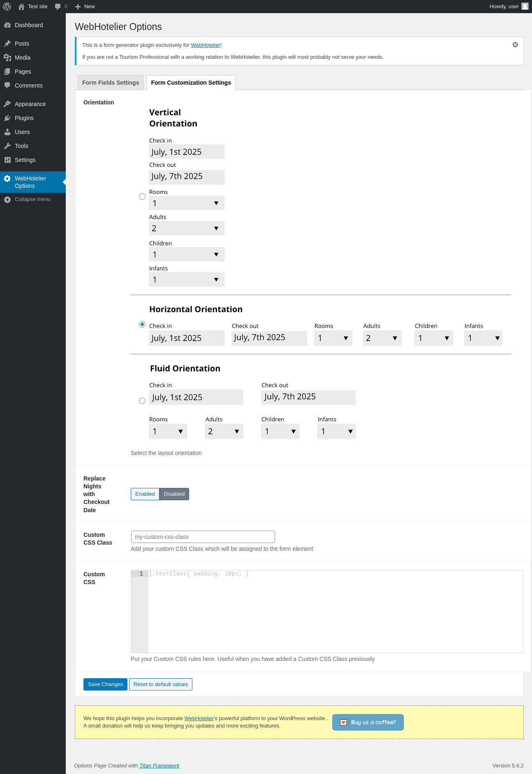Open Rooms dropdown in Horizontal Orientation
The height and width of the screenshot is (774, 532).
tap(333, 338)
